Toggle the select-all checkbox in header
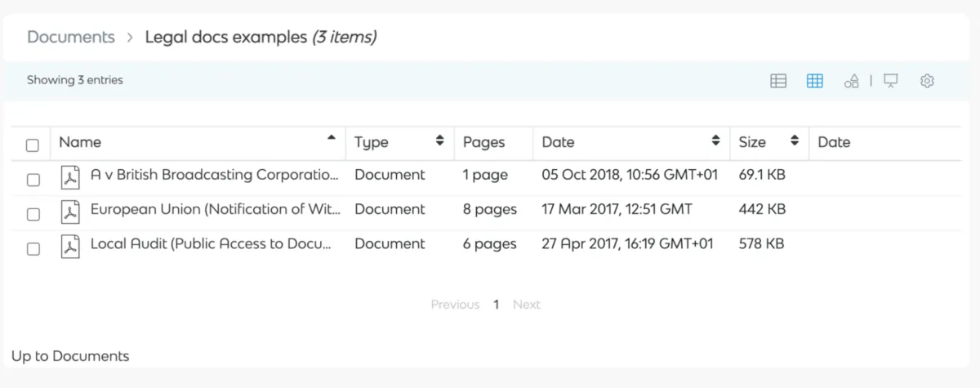Screen dimensions: 980x388 point(33,145)
